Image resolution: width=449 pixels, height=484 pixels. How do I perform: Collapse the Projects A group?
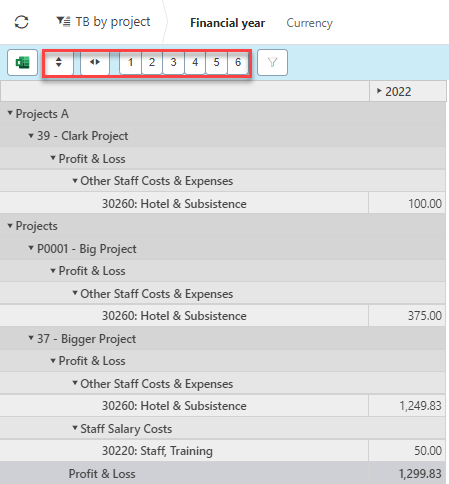point(10,113)
